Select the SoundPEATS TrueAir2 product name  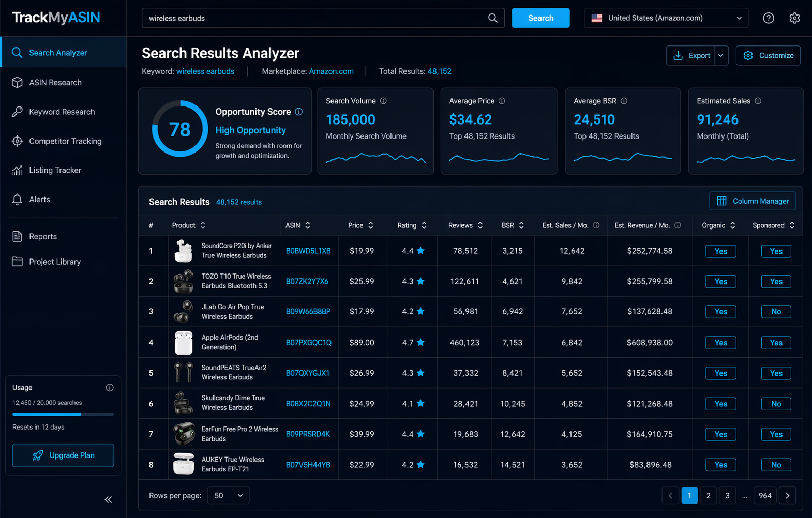[x=234, y=372]
